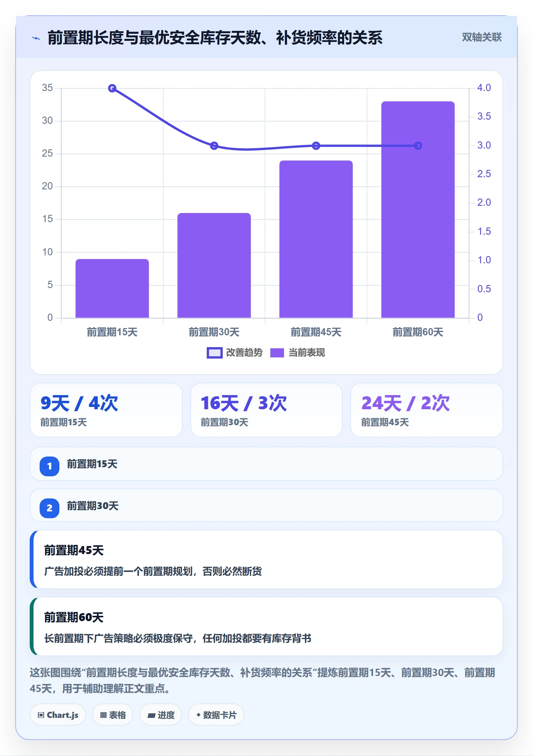
Task: Click the lightning icon beside the title
Action: [36, 38]
